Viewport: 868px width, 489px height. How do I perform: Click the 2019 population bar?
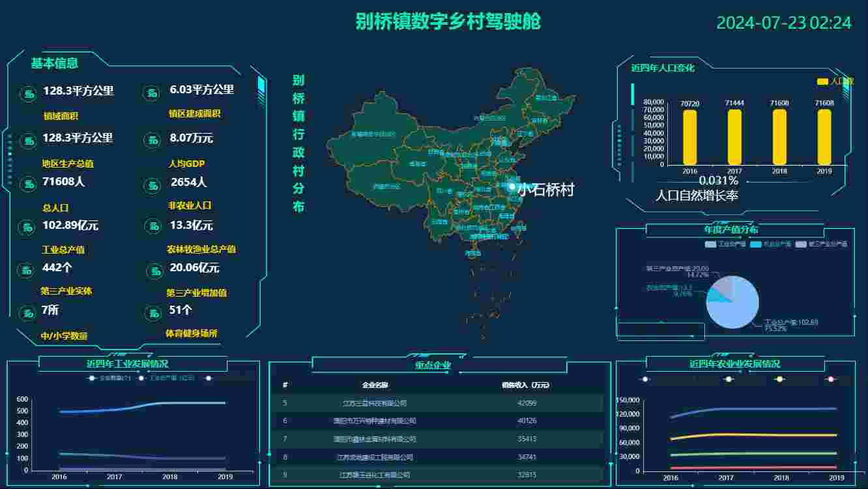click(x=824, y=137)
